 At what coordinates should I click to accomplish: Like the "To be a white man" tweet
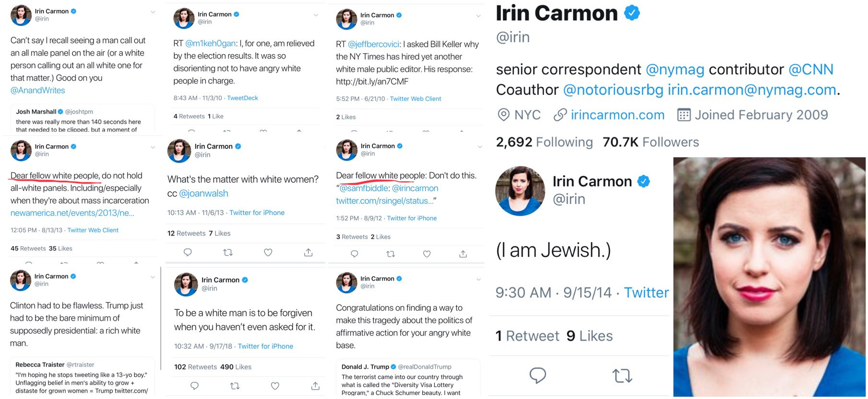pyautogui.click(x=275, y=386)
